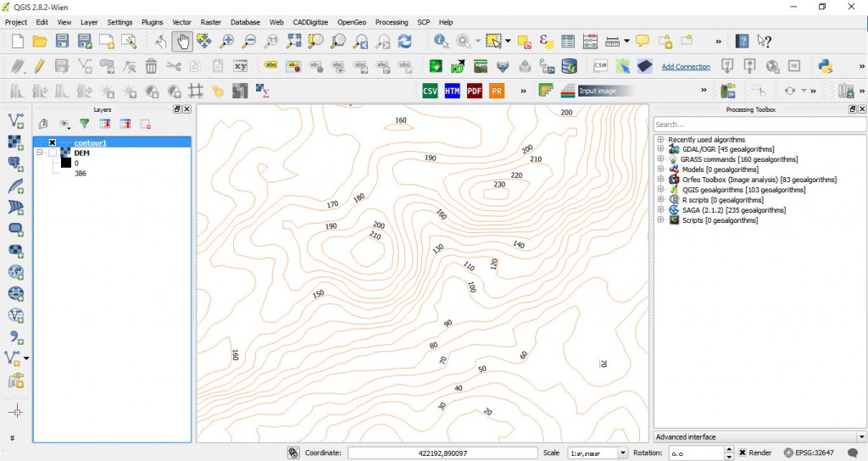The height and width of the screenshot is (461, 868).
Task: Select the Pan Map hand tool
Action: click(182, 41)
